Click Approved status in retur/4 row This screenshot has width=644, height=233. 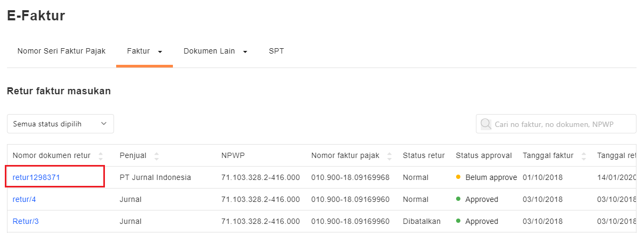[481, 199]
